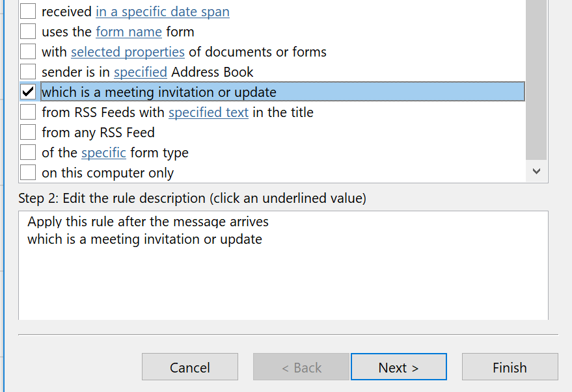The width and height of the screenshot is (572, 392).
Task: Open the 'in a specific date span' link
Action: (x=163, y=12)
